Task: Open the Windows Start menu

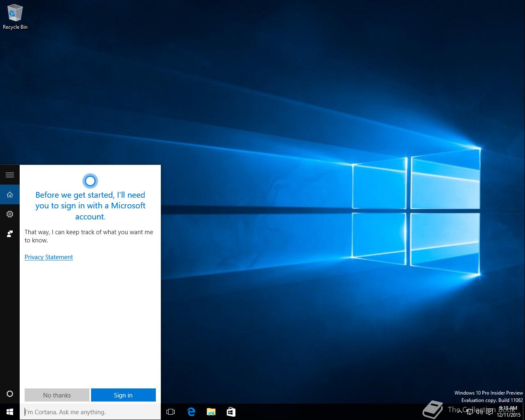Action: point(10,412)
